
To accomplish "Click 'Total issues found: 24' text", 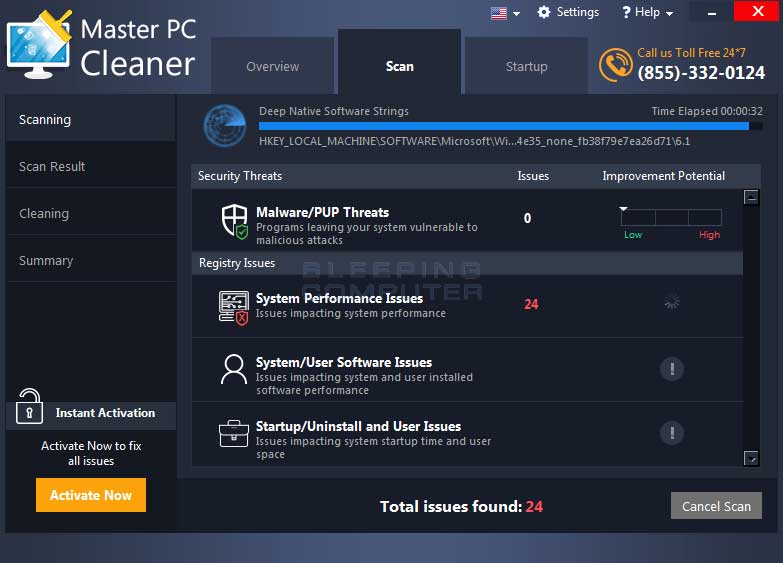I will click(x=461, y=507).
